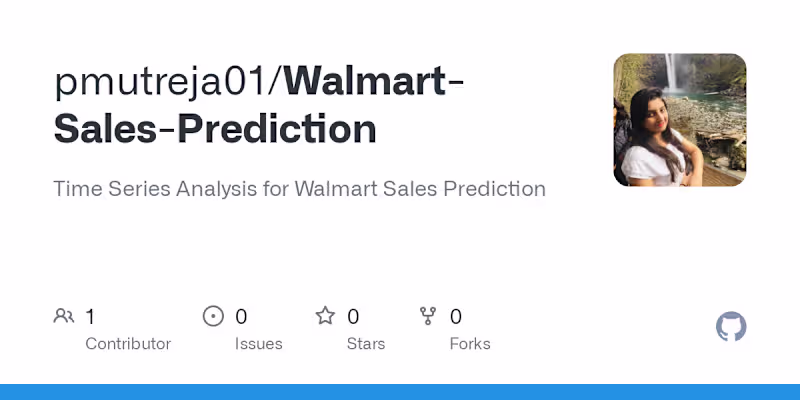The height and width of the screenshot is (400, 800).
Task: Click the GitHub Octocat logo
Action: click(x=731, y=327)
